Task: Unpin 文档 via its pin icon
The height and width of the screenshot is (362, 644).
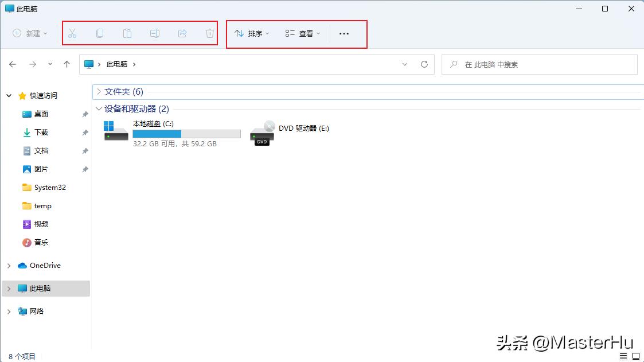Action: tap(85, 151)
